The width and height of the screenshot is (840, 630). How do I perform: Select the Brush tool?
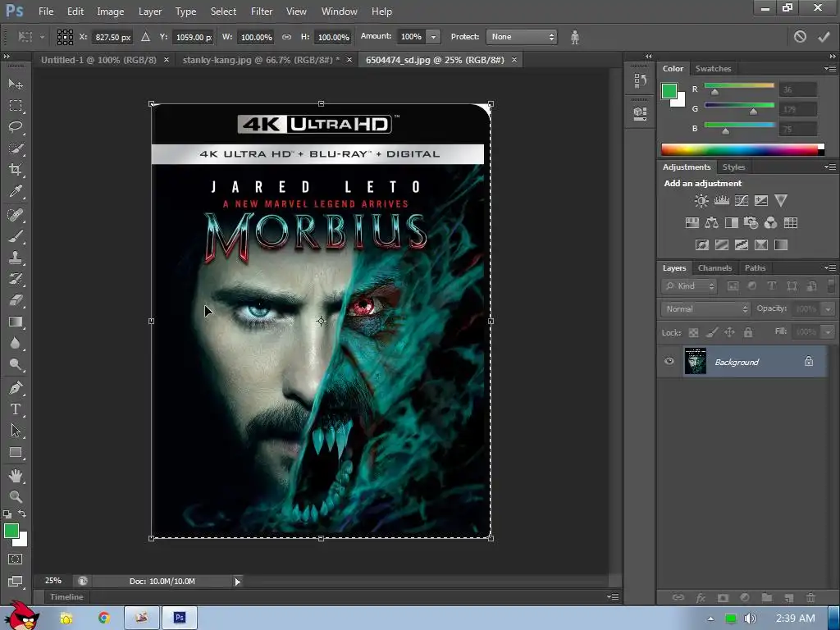point(16,236)
